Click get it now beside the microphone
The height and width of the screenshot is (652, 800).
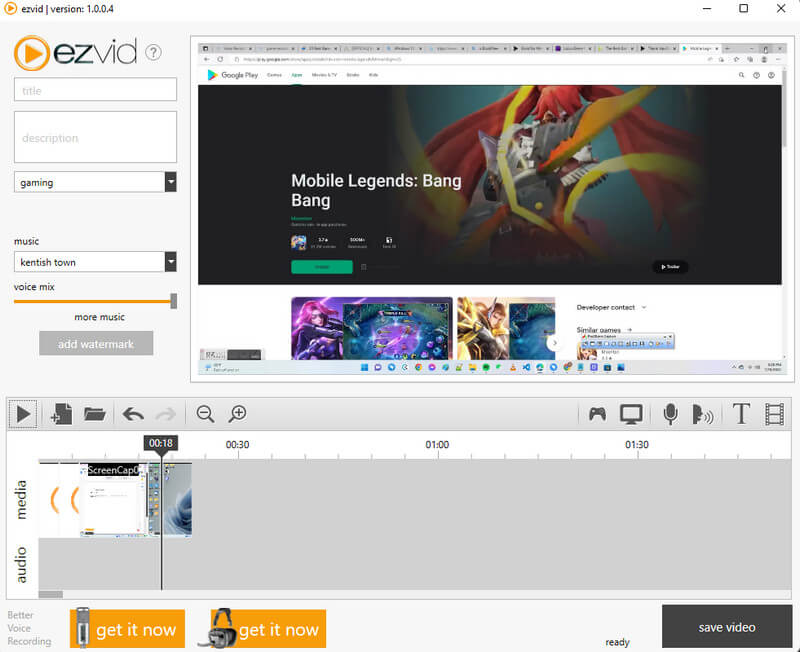click(128, 629)
